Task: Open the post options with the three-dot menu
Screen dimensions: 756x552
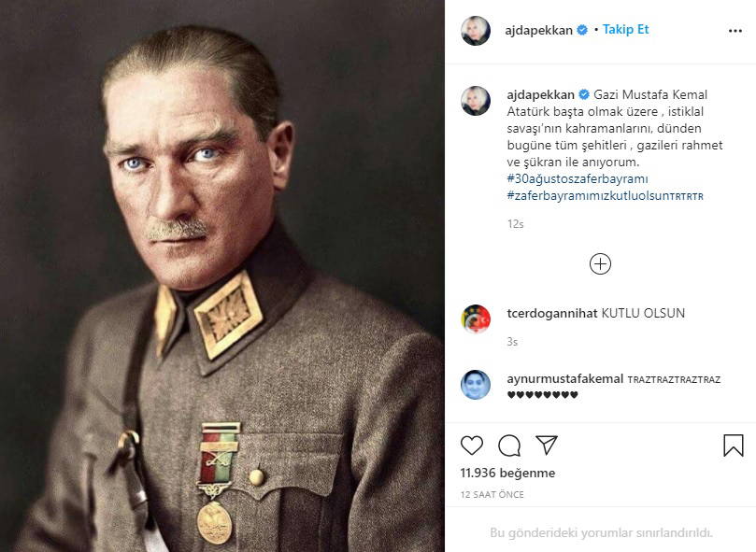Action: click(x=735, y=28)
